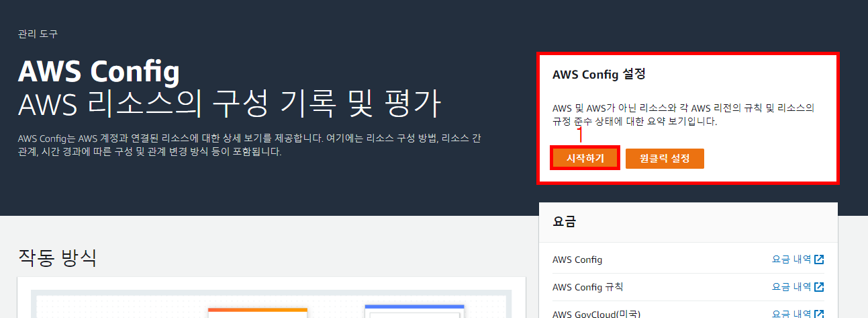Click AWS Config label in pricing list
Viewport: 868px width, 318px height.
tap(577, 260)
